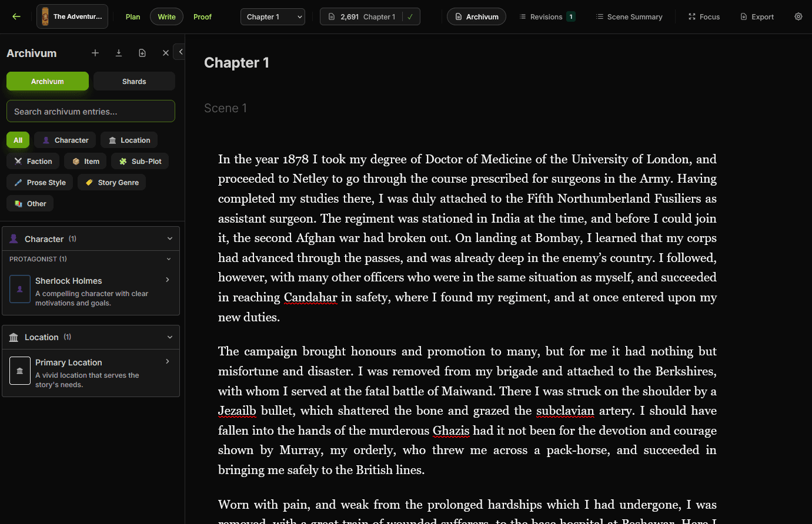Open Revisions panel

546,16
